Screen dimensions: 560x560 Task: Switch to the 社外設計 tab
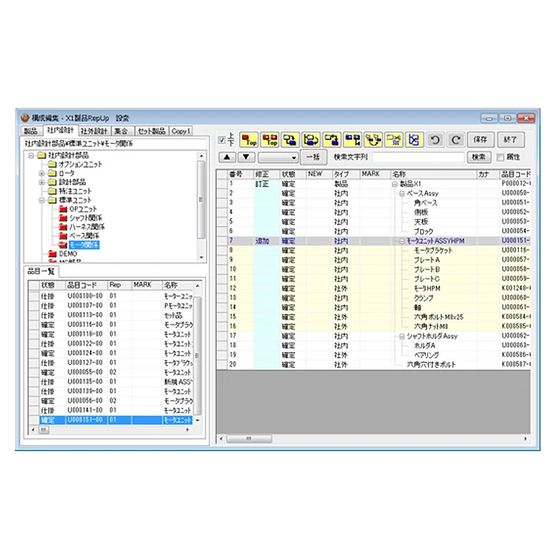pyautogui.click(x=94, y=131)
